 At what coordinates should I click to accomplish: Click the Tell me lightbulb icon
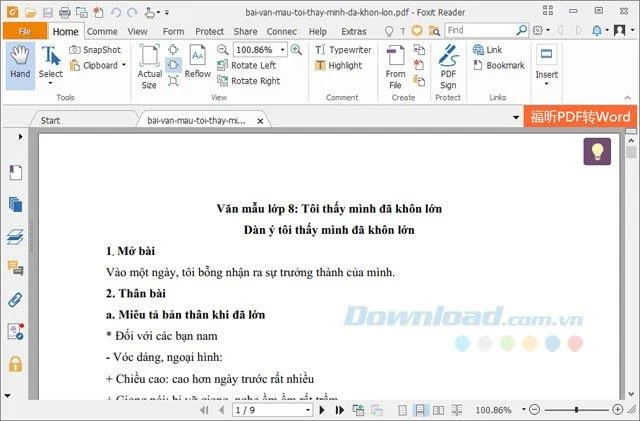tap(389, 31)
